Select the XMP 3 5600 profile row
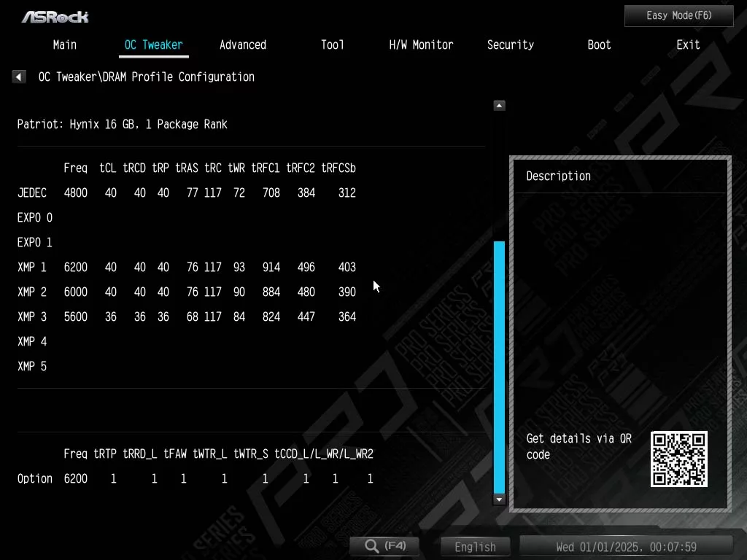 point(186,317)
